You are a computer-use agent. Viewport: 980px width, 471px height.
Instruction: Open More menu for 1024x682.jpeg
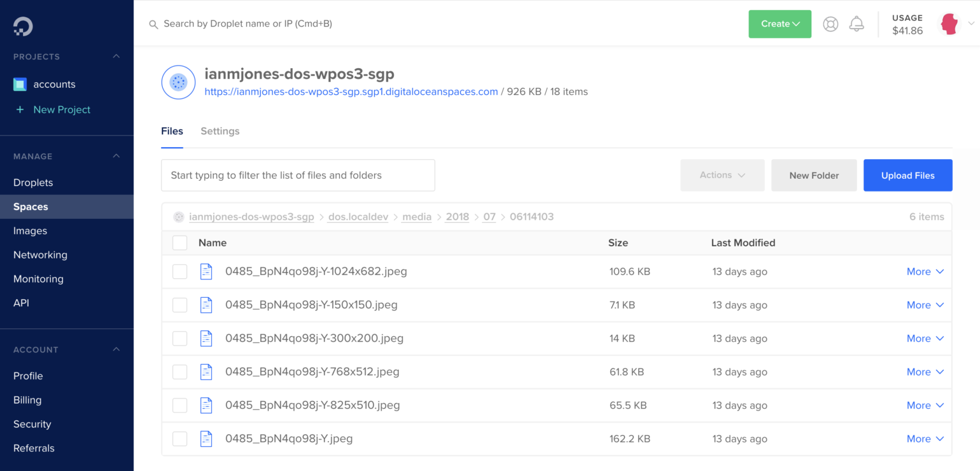pos(925,272)
